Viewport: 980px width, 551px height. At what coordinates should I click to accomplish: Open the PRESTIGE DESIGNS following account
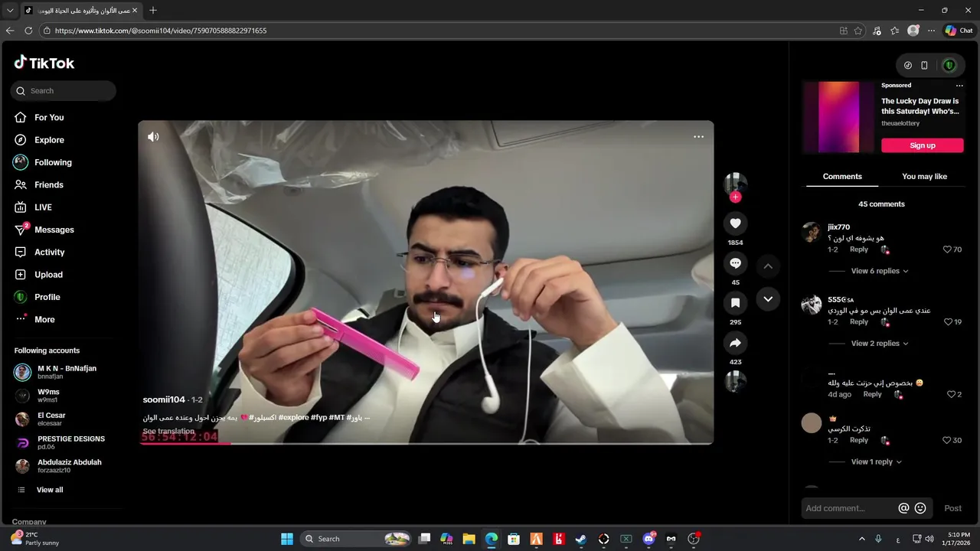[x=61, y=443]
